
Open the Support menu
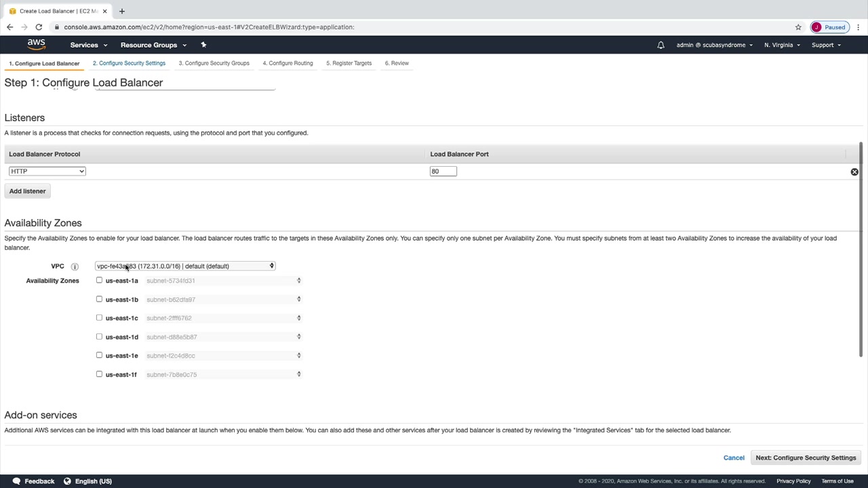(x=826, y=45)
